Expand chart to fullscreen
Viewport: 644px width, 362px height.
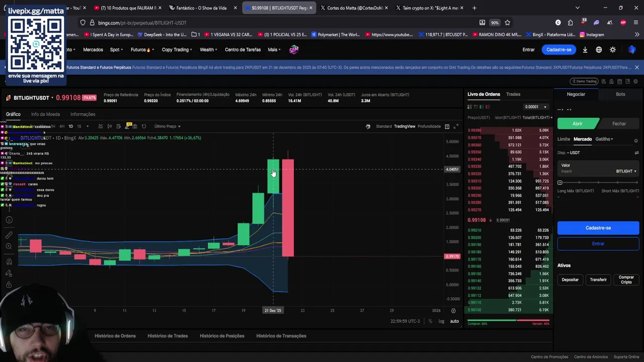456,126
